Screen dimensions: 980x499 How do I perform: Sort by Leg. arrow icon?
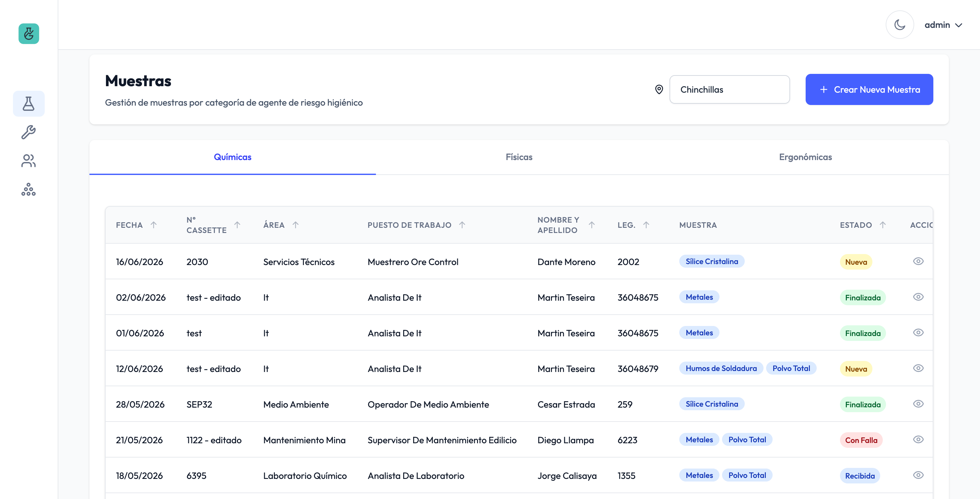coord(646,225)
